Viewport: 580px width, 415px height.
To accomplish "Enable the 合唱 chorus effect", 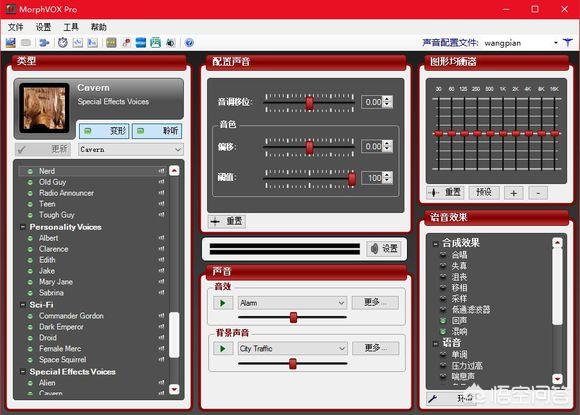I will coord(443,255).
